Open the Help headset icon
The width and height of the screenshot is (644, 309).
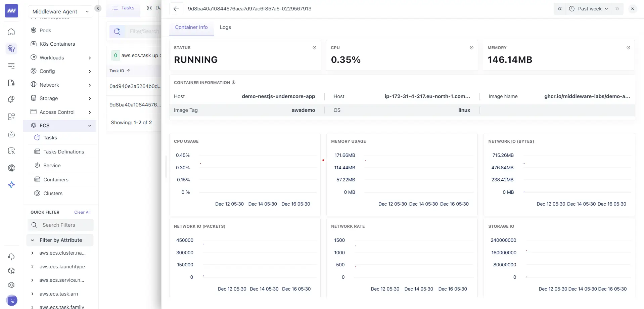pyautogui.click(x=11, y=256)
